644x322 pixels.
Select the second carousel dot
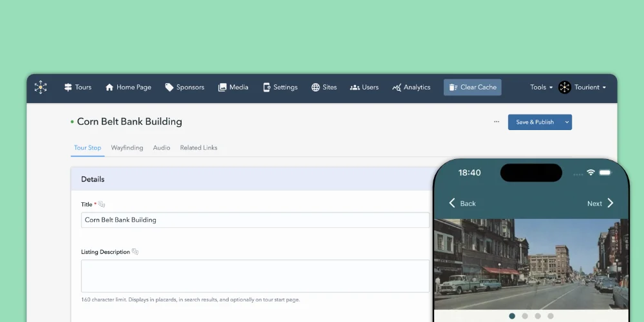tap(525, 316)
